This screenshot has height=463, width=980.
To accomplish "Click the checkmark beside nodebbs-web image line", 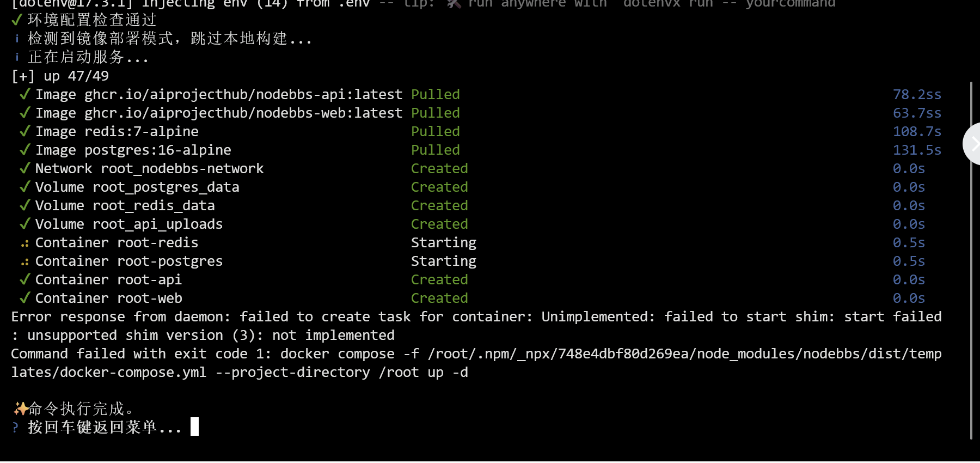I will click(24, 113).
